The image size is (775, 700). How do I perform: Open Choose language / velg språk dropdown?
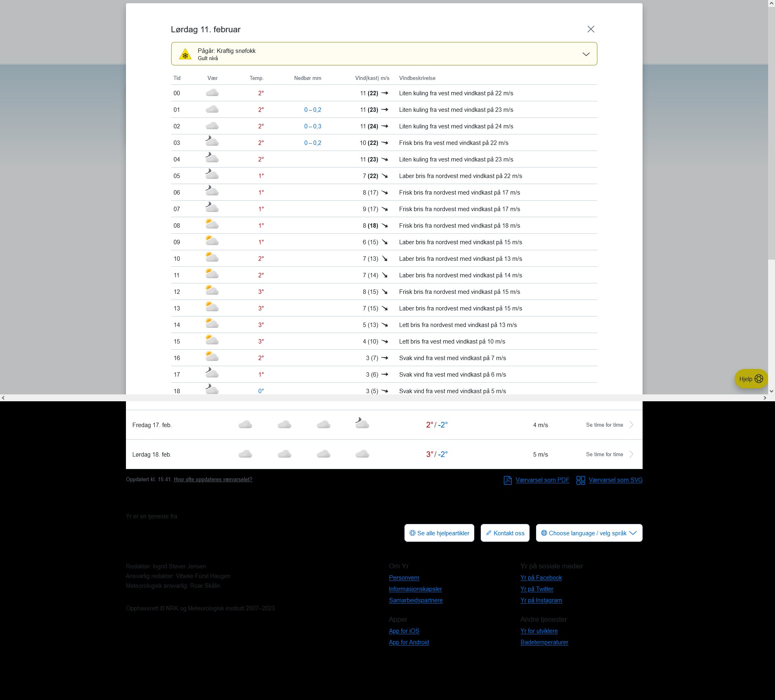(x=589, y=533)
